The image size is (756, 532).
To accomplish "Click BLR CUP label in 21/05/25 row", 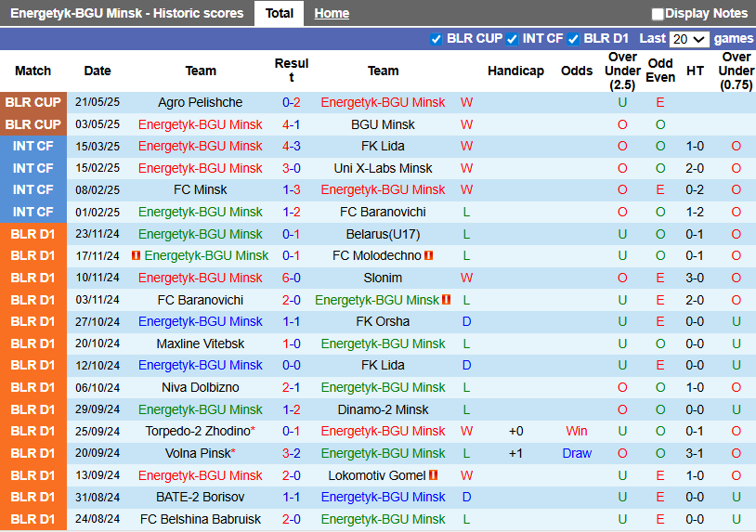I will tap(33, 103).
